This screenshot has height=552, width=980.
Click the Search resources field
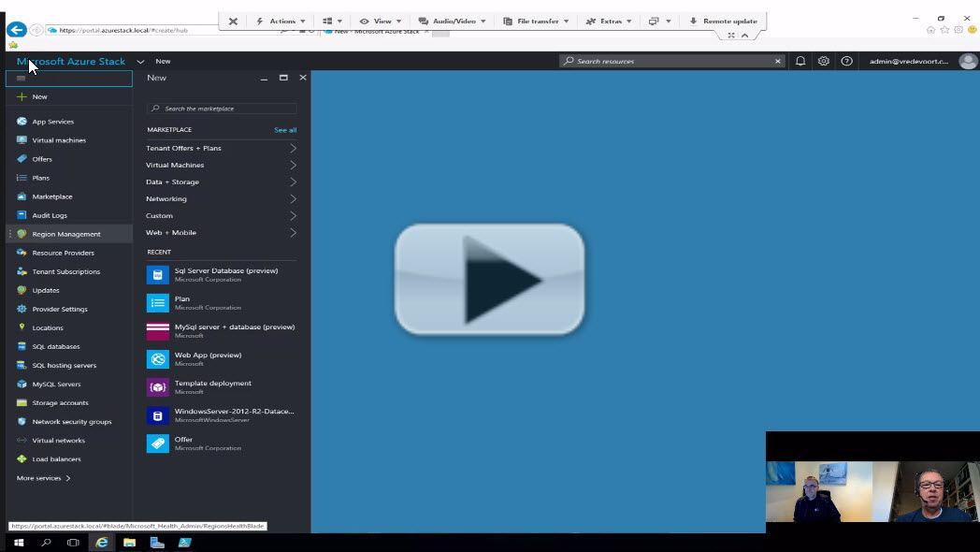coord(672,61)
